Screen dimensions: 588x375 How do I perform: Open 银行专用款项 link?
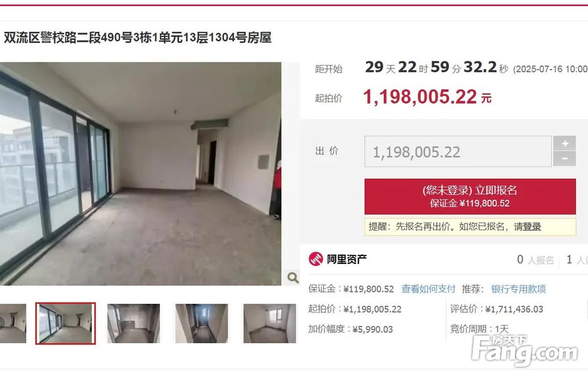pyautogui.click(x=518, y=288)
